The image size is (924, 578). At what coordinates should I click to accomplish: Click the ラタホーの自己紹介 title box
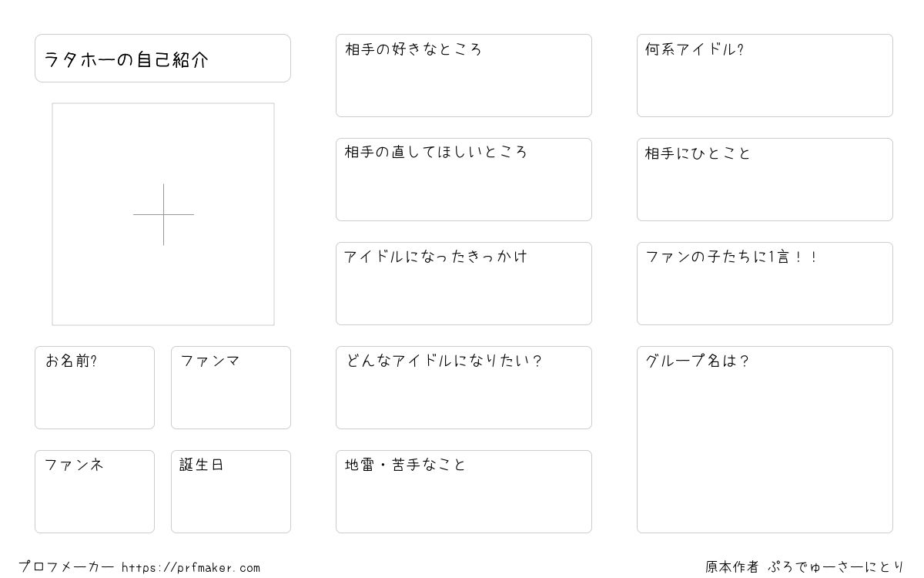click(x=162, y=58)
